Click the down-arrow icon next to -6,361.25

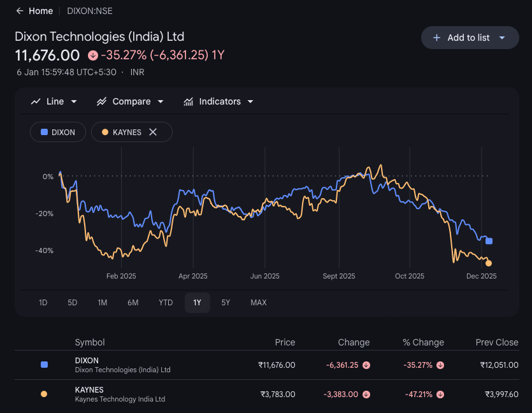pos(366,365)
